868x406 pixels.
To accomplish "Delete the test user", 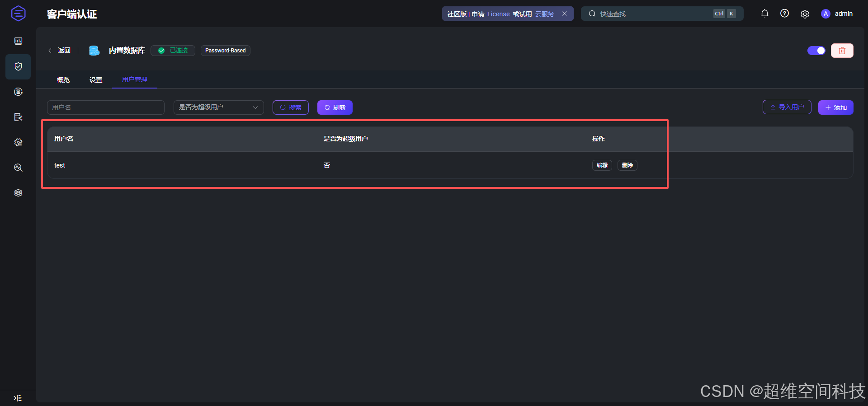I will pyautogui.click(x=627, y=165).
